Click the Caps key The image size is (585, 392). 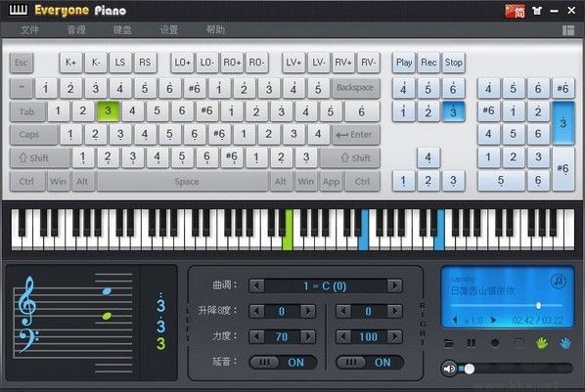coord(33,135)
